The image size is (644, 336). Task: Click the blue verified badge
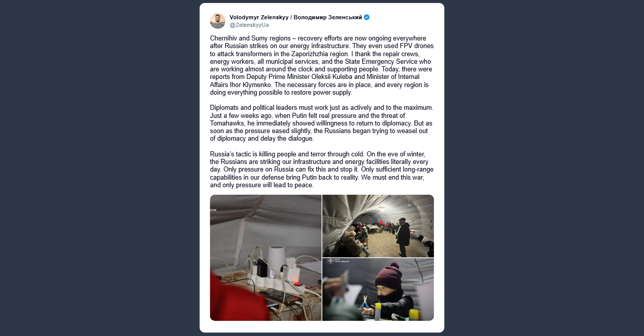pyautogui.click(x=367, y=17)
